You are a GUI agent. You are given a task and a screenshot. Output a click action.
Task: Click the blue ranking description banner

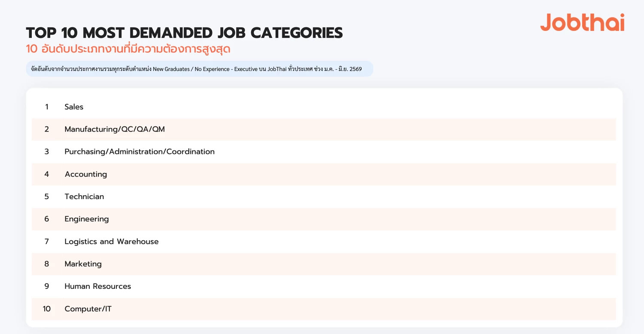[200, 69]
